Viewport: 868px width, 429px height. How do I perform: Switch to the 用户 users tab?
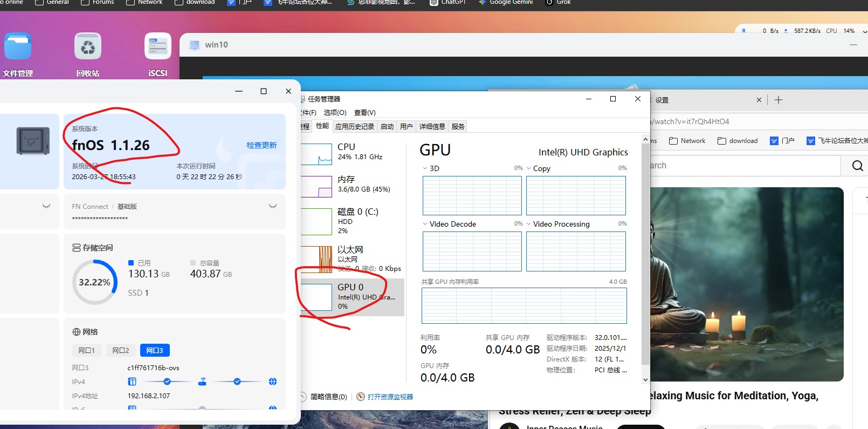(x=407, y=126)
